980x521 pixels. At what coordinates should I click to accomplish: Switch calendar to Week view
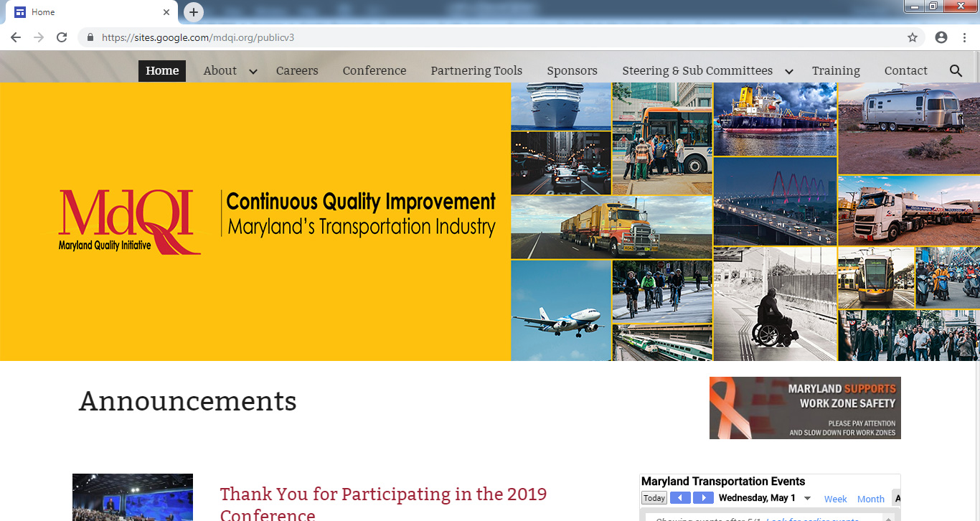[835, 499]
